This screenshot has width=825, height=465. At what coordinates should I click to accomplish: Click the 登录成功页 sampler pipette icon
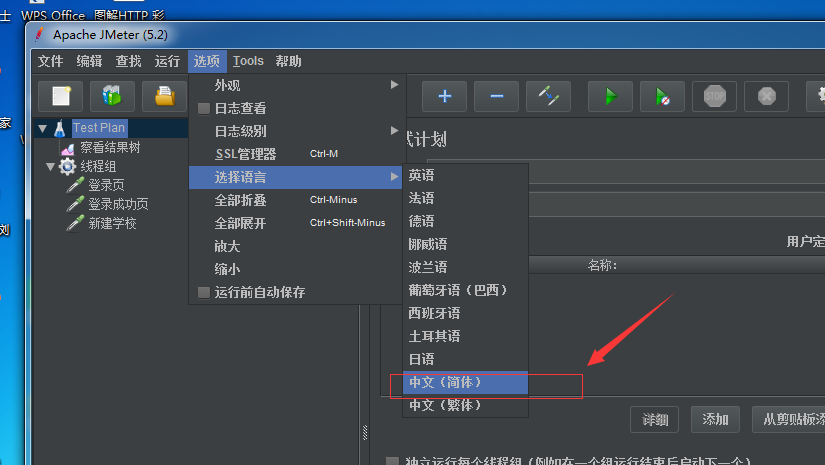pyautogui.click(x=75, y=204)
